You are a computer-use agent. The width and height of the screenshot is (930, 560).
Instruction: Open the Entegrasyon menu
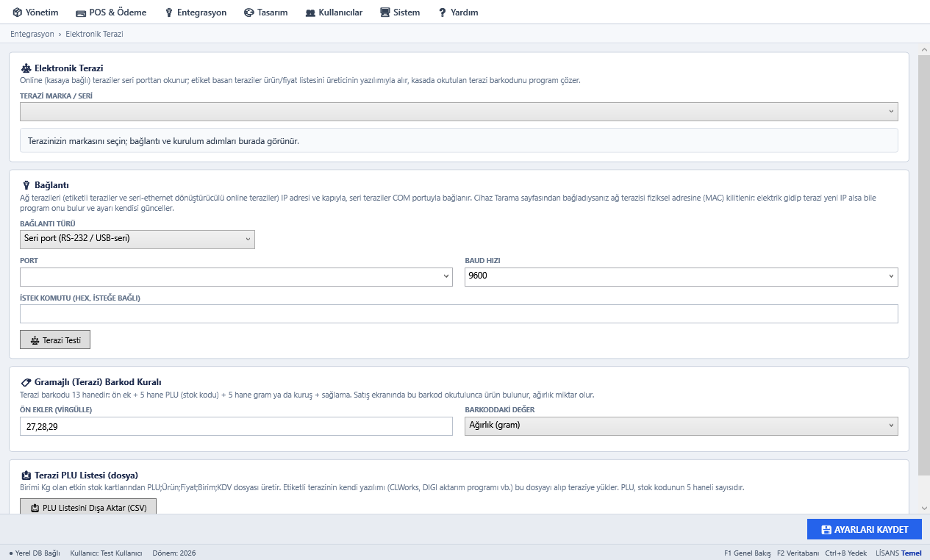coord(196,12)
